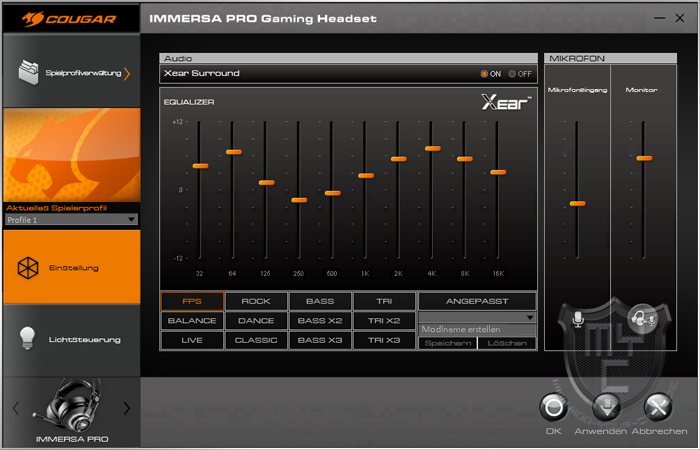Click the Mikrofoneingang slider handle

coord(578,204)
